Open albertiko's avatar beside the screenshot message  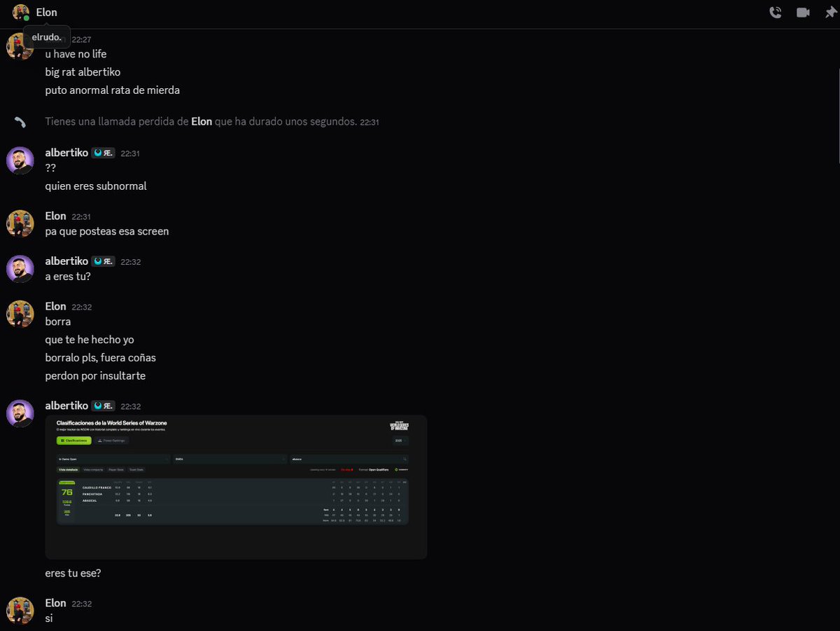[x=20, y=413]
